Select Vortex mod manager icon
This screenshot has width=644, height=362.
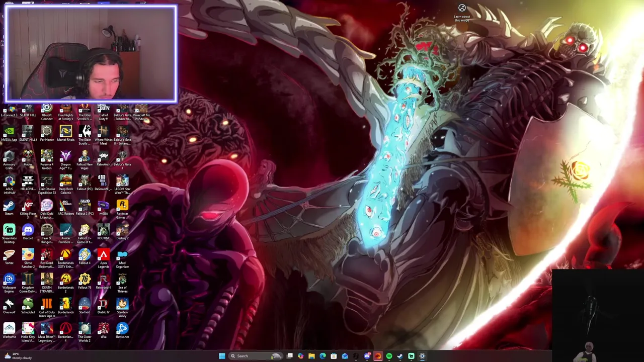[9, 256]
